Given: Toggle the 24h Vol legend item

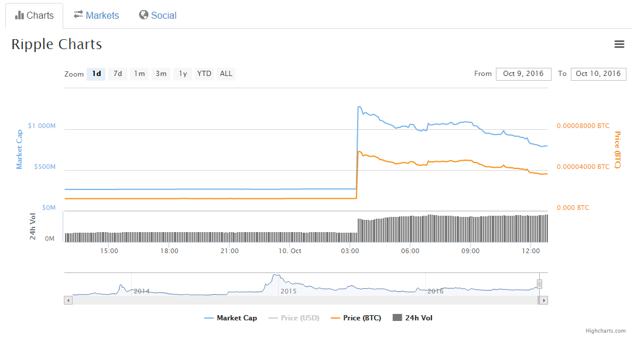Looking at the screenshot, I should click(413, 318).
